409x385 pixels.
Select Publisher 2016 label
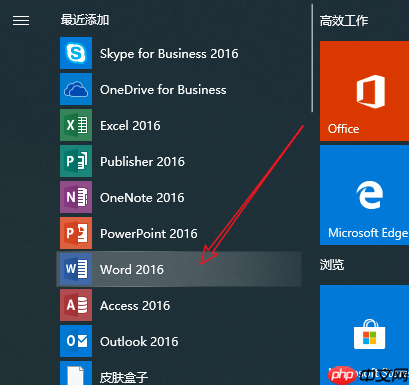(x=142, y=162)
